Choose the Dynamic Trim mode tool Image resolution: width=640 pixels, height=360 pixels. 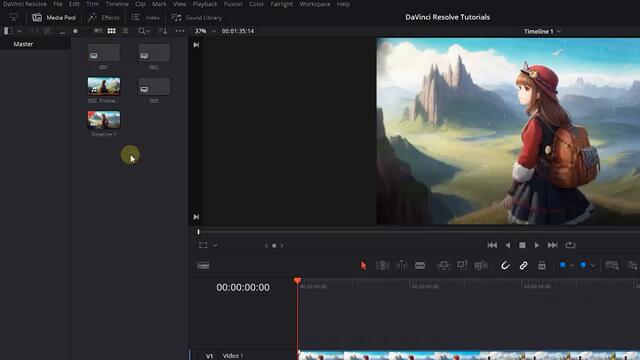(x=401, y=266)
